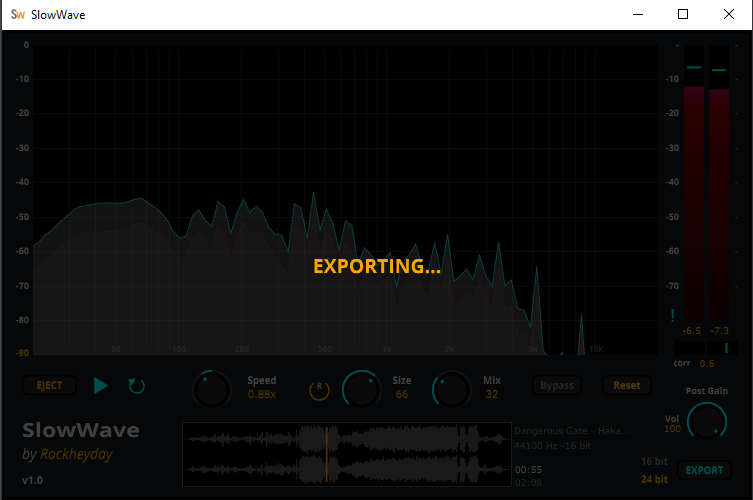Toggle the loop arrow icon

click(x=136, y=386)
